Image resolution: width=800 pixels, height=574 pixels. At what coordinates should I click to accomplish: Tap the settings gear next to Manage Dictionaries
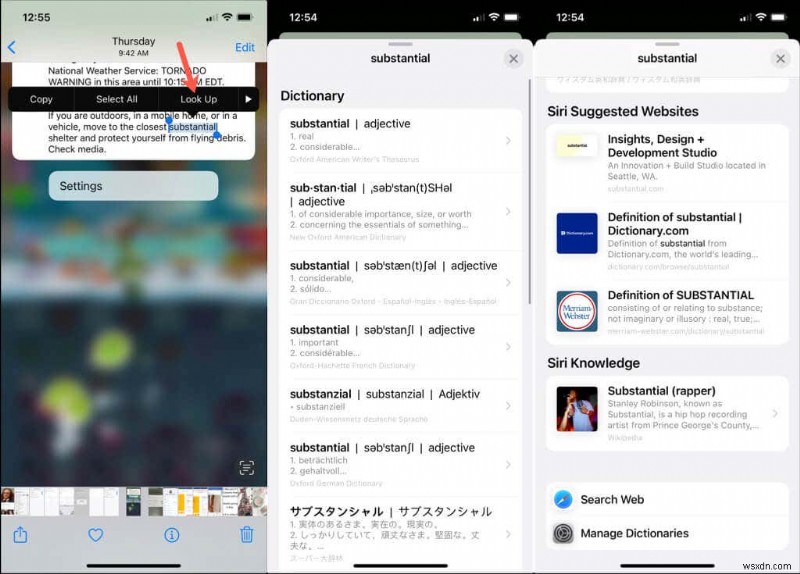(563, 533)
